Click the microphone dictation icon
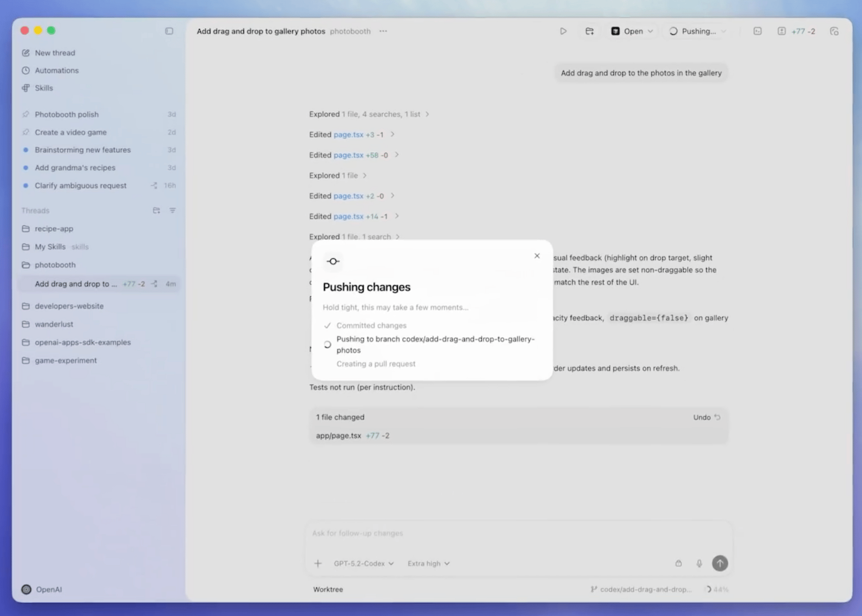862x616 pixels. click(699, 563)
